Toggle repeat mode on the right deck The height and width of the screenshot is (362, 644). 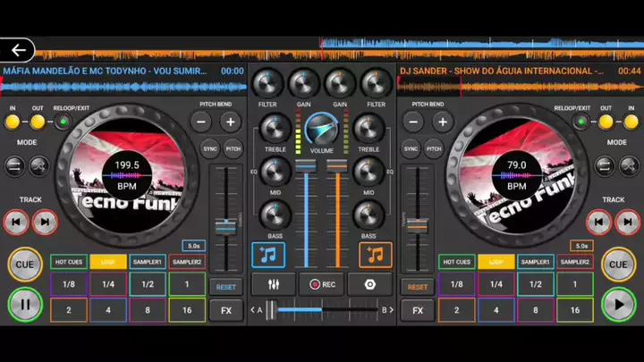pos(605,165)
